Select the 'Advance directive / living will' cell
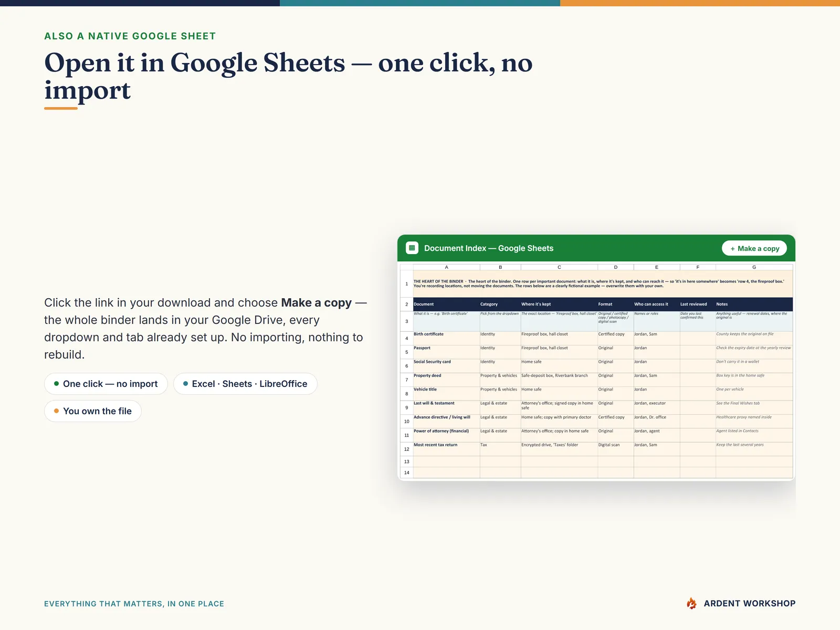The height and width of the screenshot is (630, 840). click(446, 421)
